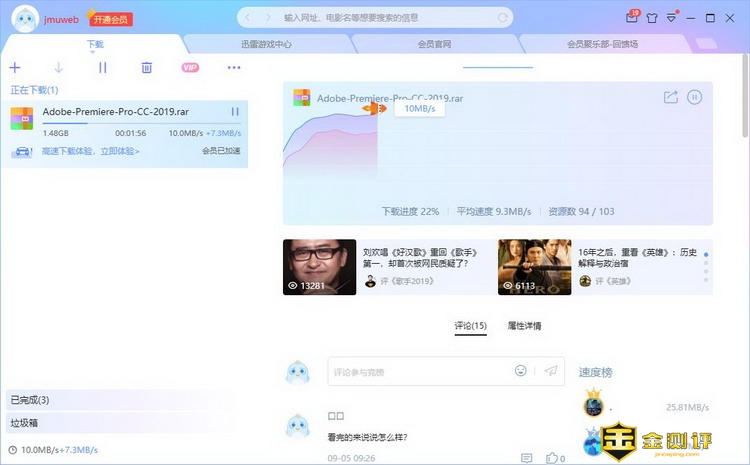Pause all downloads from the toolbar
Viewport: 750px width, 465px height.
(102, 67)
